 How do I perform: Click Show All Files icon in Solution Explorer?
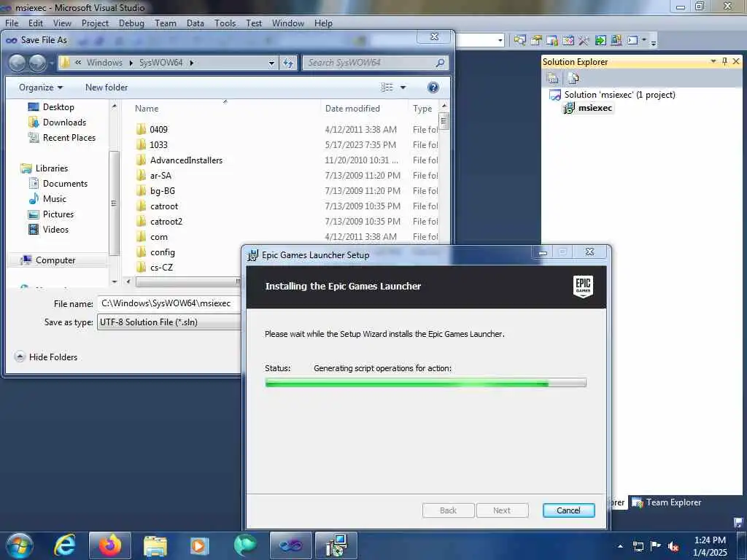coord(573,77)
